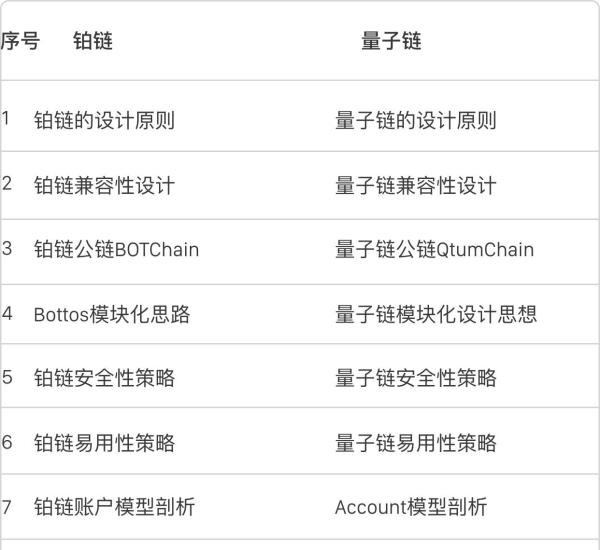Click 铂链公链BOTChain text

pyautogui.click(x=116, y=250)
